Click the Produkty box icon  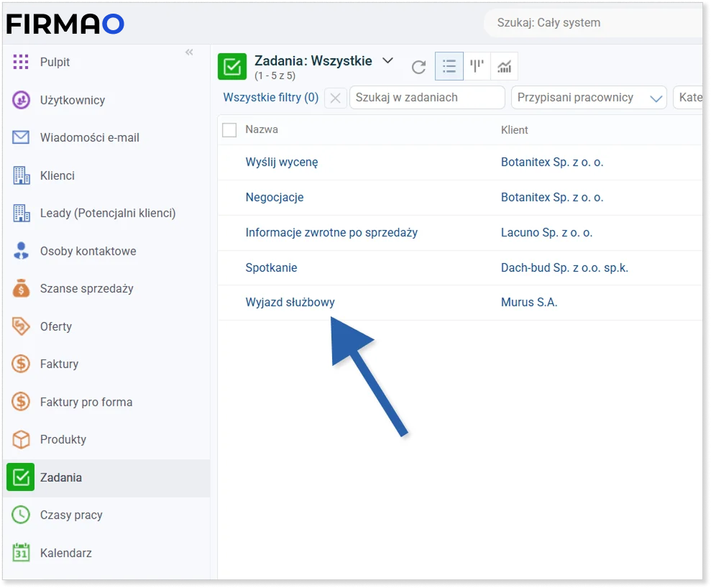(21, 439)
